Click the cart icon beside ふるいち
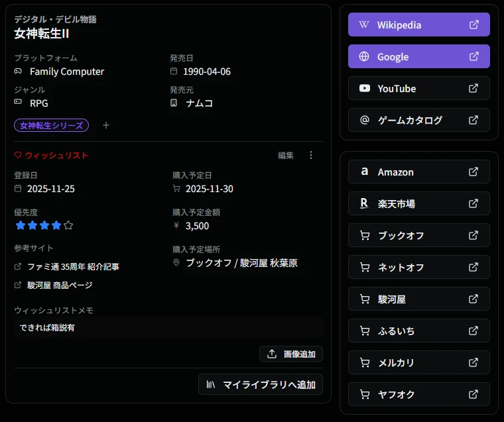The image size is (504, 422). point(365,331)
